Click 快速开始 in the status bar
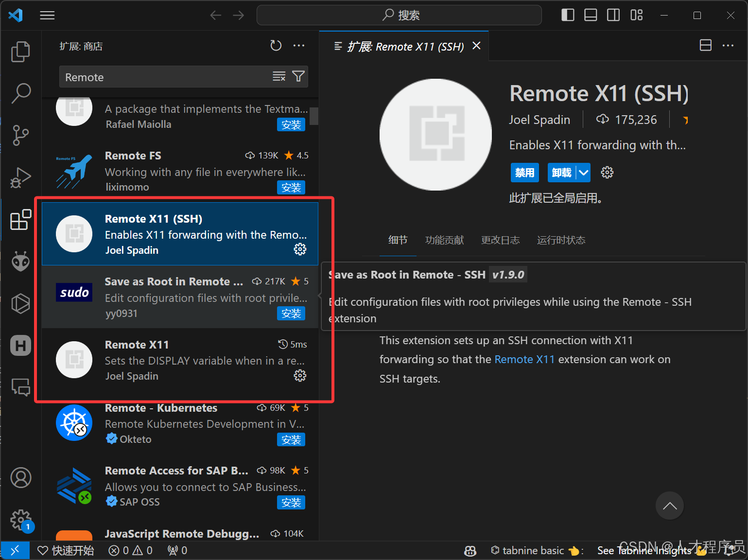 66,550
